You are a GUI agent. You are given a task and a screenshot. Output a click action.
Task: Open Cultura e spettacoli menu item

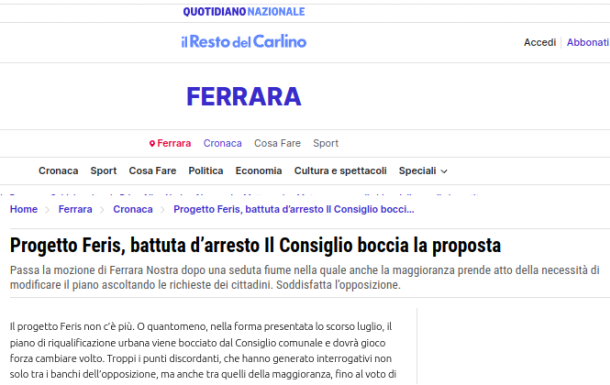340,171
